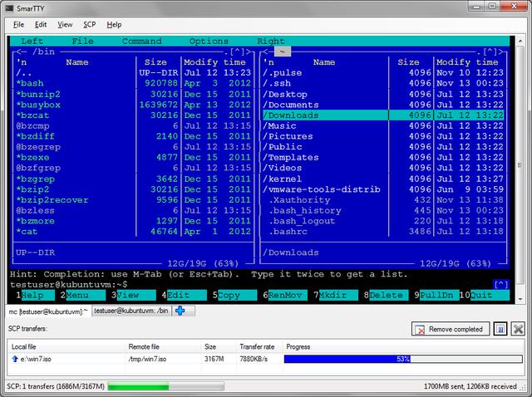
Task: Click the upload arrow icon beside e:\win7.iso
Action: (x=15, y=359)
